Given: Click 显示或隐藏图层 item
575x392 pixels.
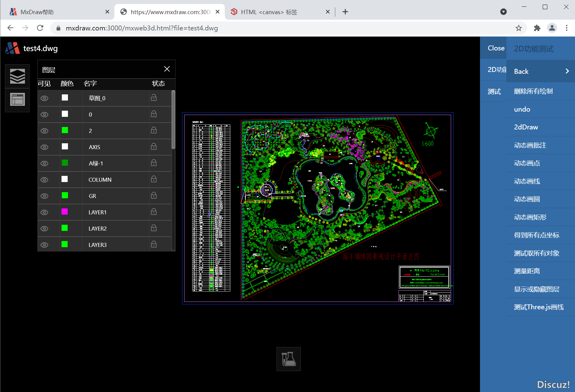Looking at the screenshot, I should tap(541, 289).
